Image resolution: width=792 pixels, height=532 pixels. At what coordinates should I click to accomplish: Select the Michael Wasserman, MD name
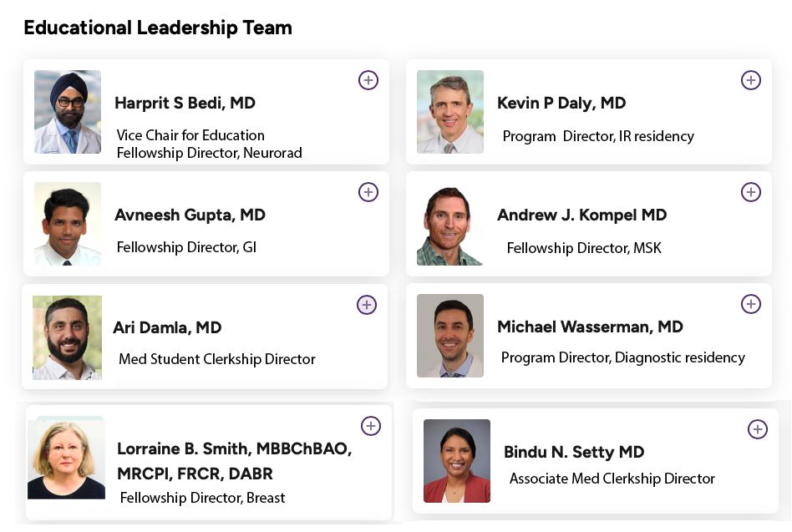coord(590,327)
